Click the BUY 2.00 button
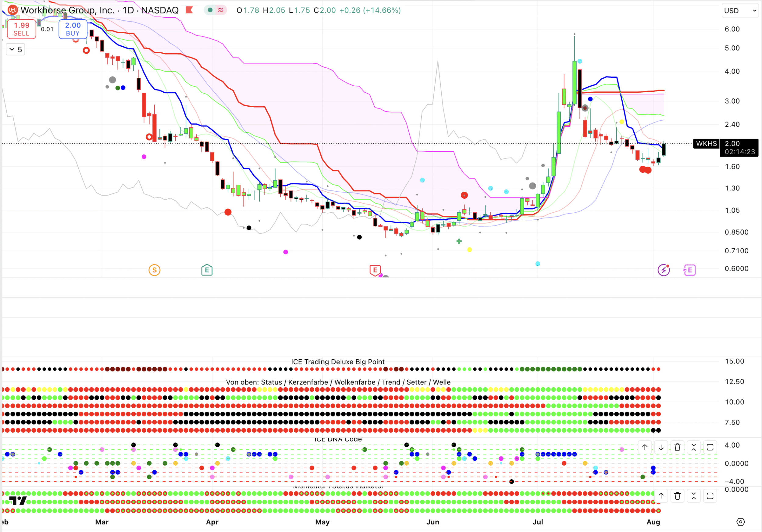The image size is (762, 532). (73, 29)
